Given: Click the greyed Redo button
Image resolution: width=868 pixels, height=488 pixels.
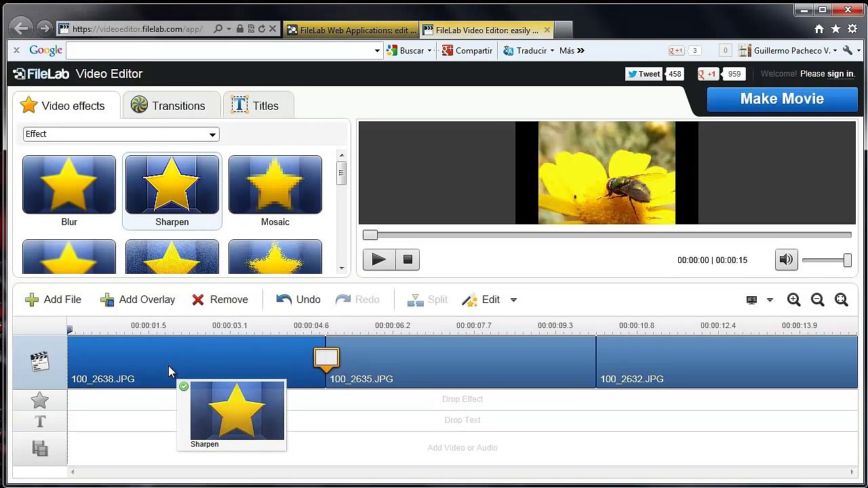Looking at the screenshot, I should (x=357, y=300).
